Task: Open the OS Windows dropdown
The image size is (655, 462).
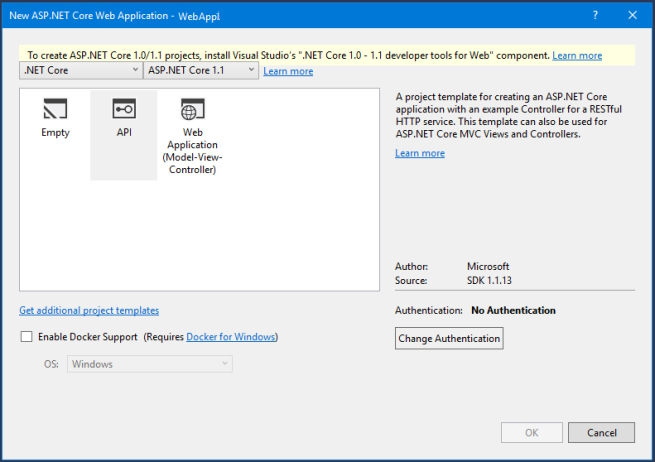Action: click(150, 365)
